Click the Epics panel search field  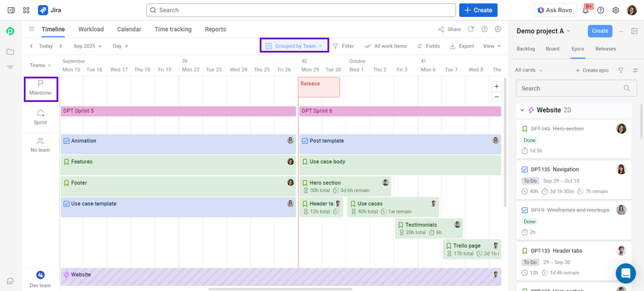(576, 88)
